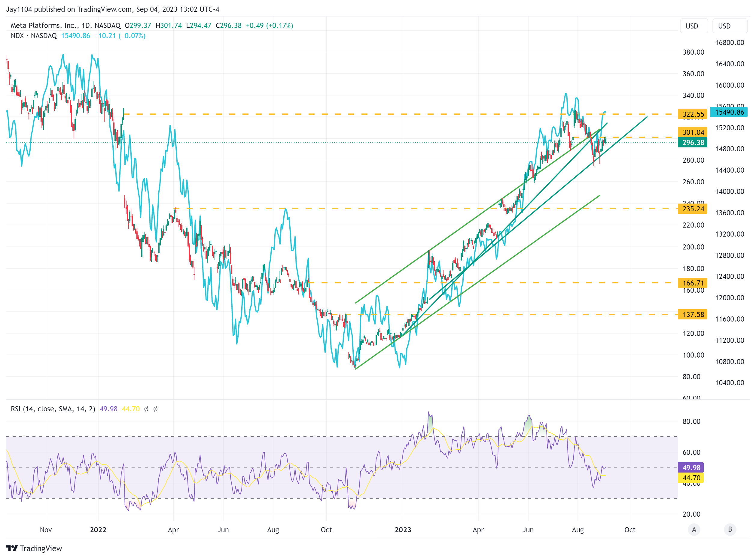Viewport: 756px width, 559px height.
Task: Click the TradingView logo at bottom left
Action: click(x=34, y=548)
